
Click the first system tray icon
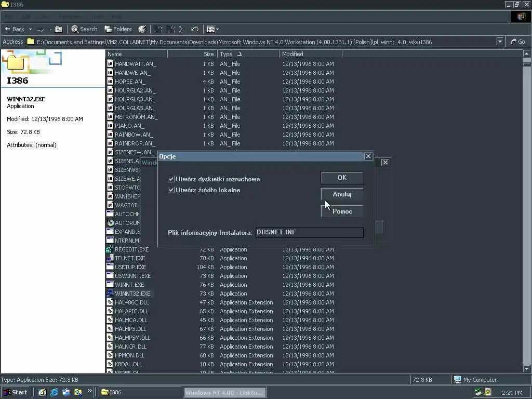478,392
